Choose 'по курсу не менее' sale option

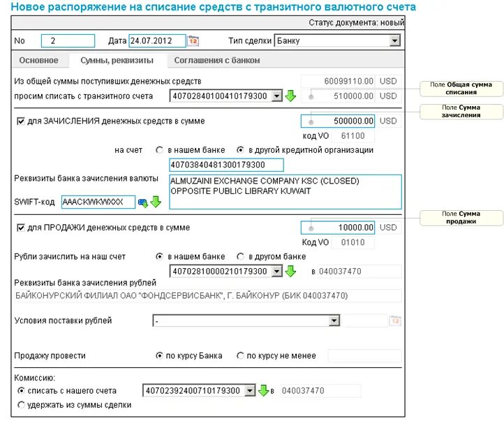click(240, 356)
